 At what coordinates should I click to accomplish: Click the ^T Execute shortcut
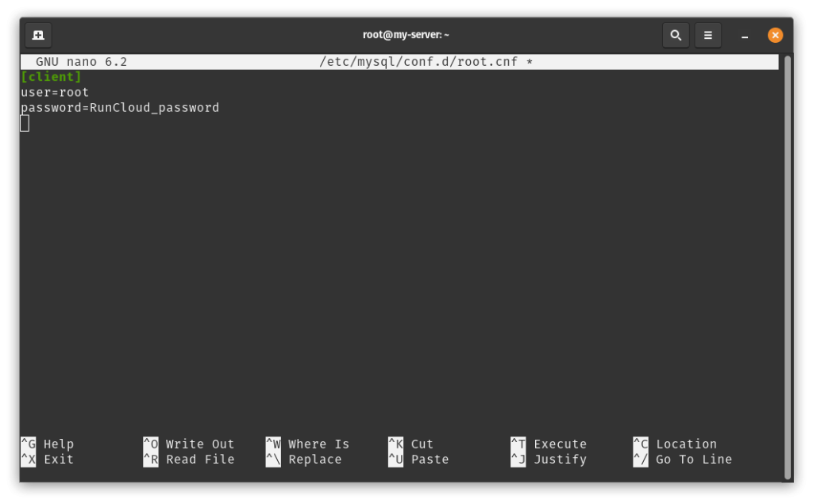(549, 444)
